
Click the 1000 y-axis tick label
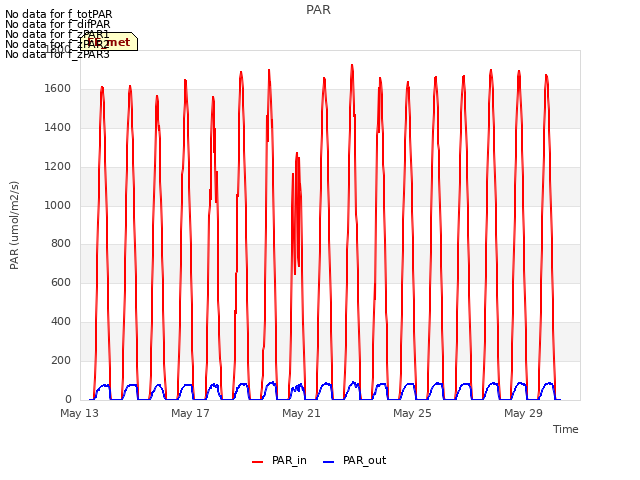(x=58, y=205)
